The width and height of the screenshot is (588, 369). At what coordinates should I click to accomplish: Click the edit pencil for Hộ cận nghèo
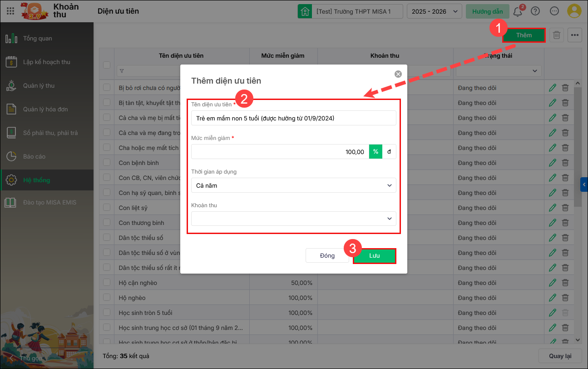pyautogui.click(x=553, y=283)
